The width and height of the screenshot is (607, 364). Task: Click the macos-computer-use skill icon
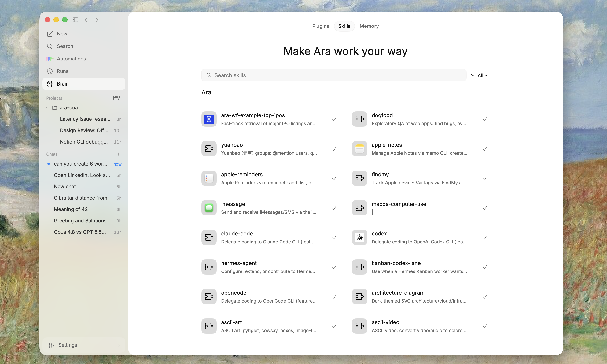[360, 208]
